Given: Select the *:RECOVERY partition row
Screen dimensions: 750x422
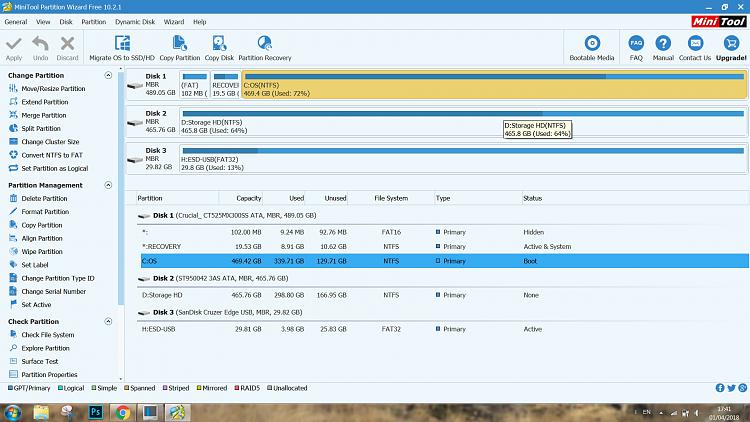Looking at the screenshot, I should [443, 247].
